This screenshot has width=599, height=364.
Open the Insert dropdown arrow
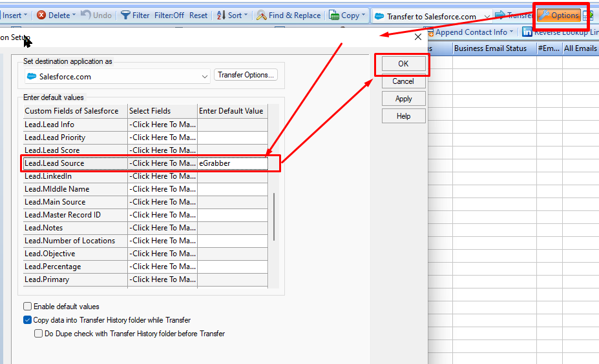tap(26, 15)
